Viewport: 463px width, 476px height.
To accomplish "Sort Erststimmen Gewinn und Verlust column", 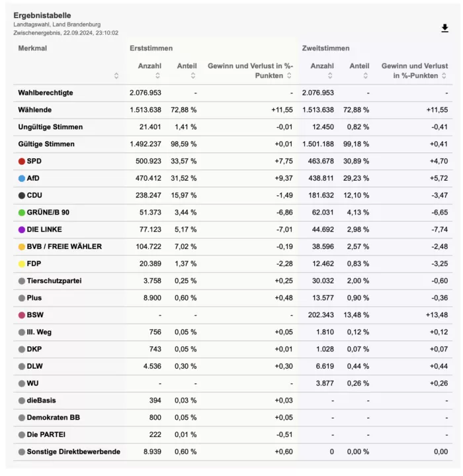I will click(x=289, y=75).
